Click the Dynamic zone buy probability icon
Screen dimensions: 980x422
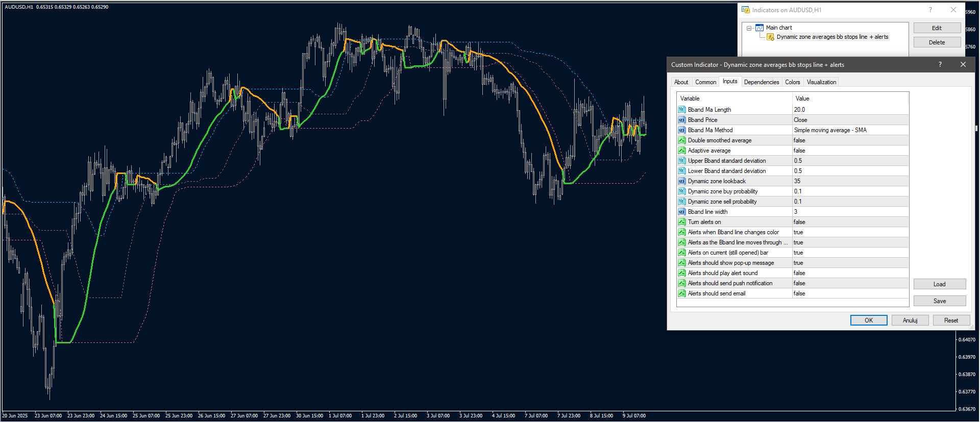pos(681,191)
